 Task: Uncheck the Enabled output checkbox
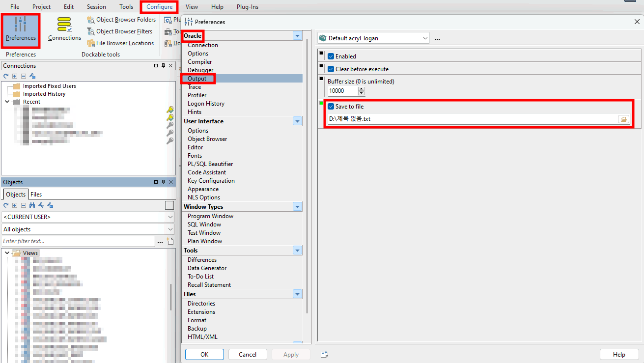[x=331, y=56]
